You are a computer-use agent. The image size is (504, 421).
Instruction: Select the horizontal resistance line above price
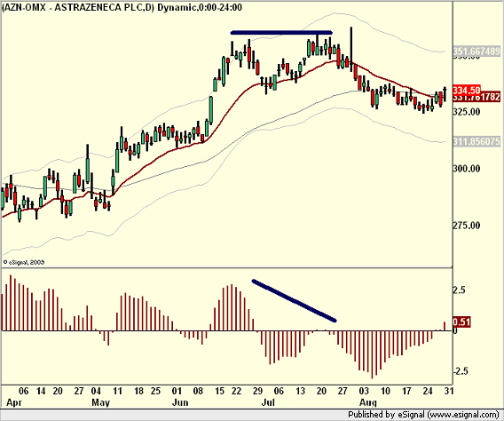[281, 33]
